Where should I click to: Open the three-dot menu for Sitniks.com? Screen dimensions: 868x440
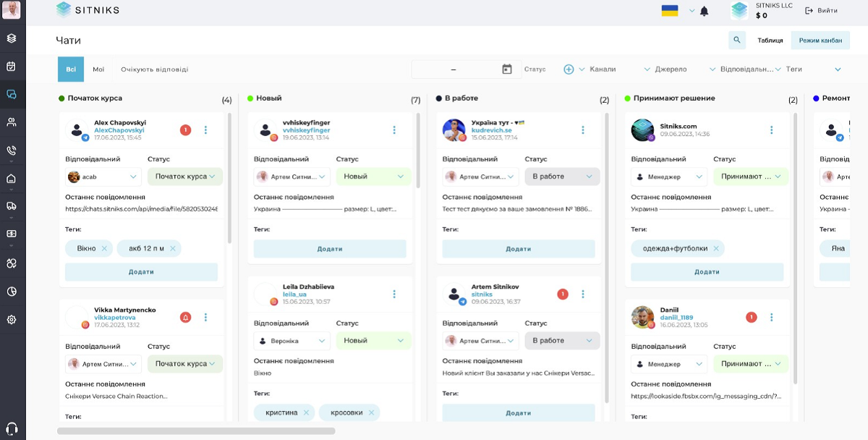pyautogui.click(x=772, y=130)
